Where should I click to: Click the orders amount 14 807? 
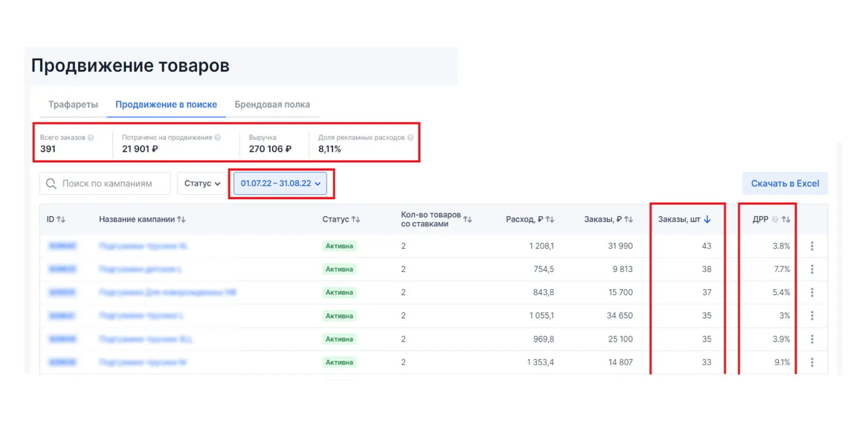tap(621, 362)
